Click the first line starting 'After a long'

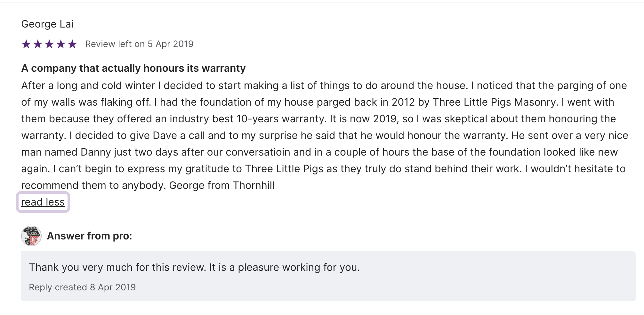pos(324,85)
